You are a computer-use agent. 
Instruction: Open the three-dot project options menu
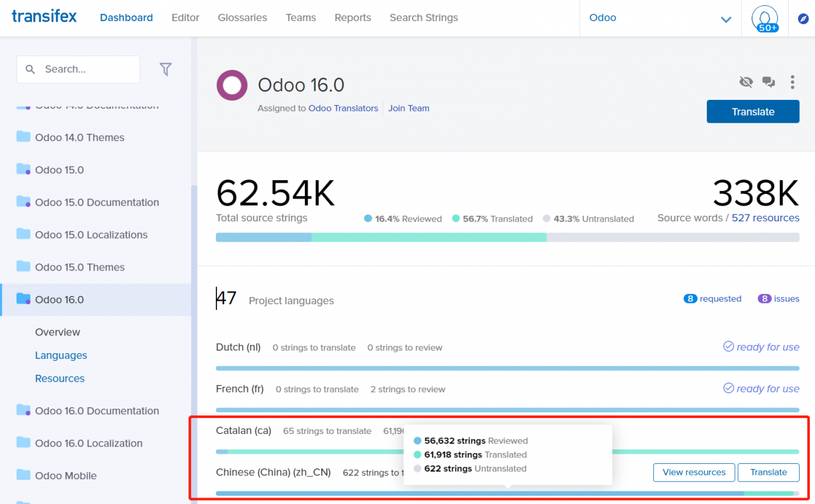coord(792,82)
